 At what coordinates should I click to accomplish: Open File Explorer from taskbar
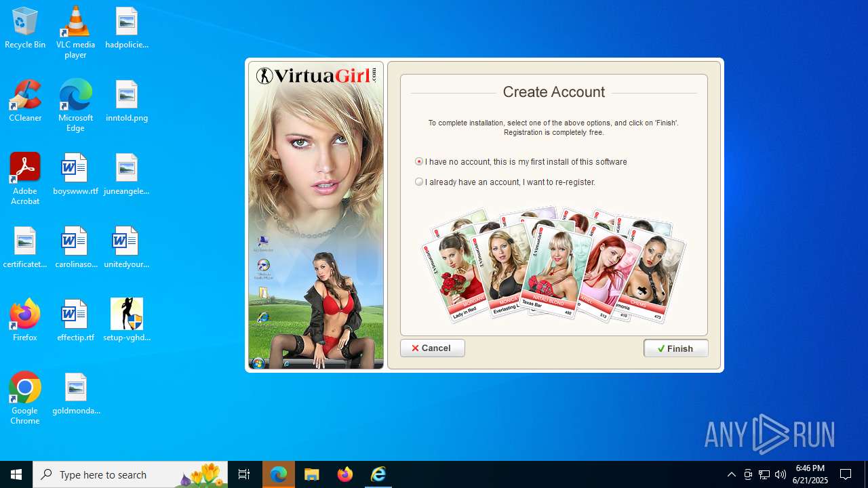pyautogui.click(x=312, y=474)
